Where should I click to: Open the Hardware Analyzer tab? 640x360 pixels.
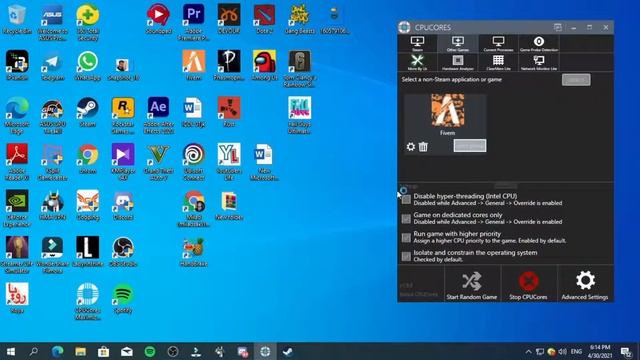[458, 62]
